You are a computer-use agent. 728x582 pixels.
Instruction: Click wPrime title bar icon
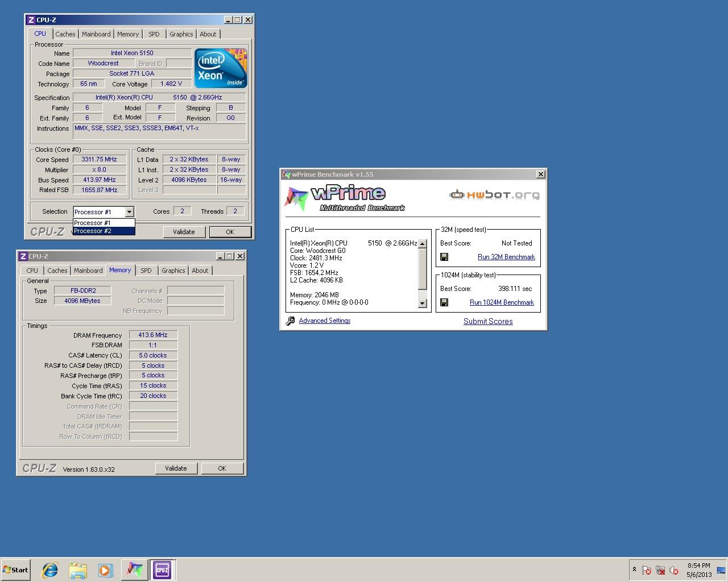click(x=287, y=174)
